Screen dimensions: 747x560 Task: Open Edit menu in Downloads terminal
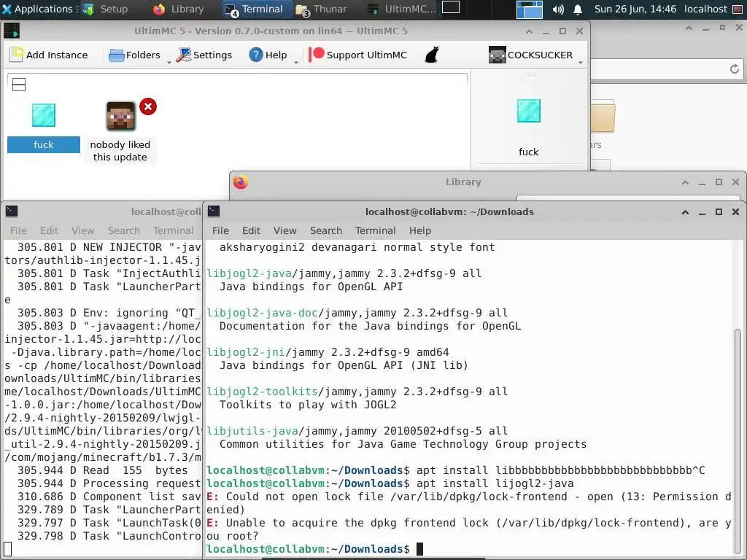point(251,230)
